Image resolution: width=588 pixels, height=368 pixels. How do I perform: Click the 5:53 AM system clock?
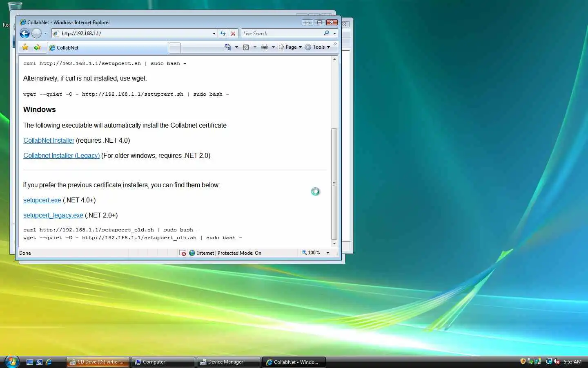click(572, 362)
